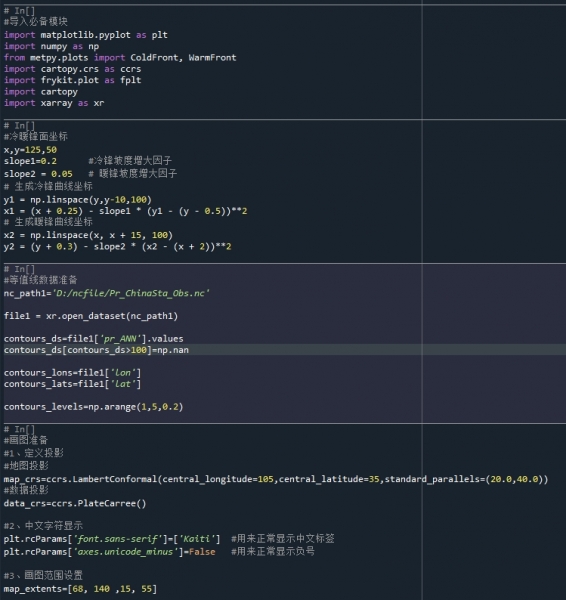Click the 'import frykit.plot as fplt' line
Image resolution: width=566 pixels, height=600 pixels.
pyautogui.click(x=72, y=80)
